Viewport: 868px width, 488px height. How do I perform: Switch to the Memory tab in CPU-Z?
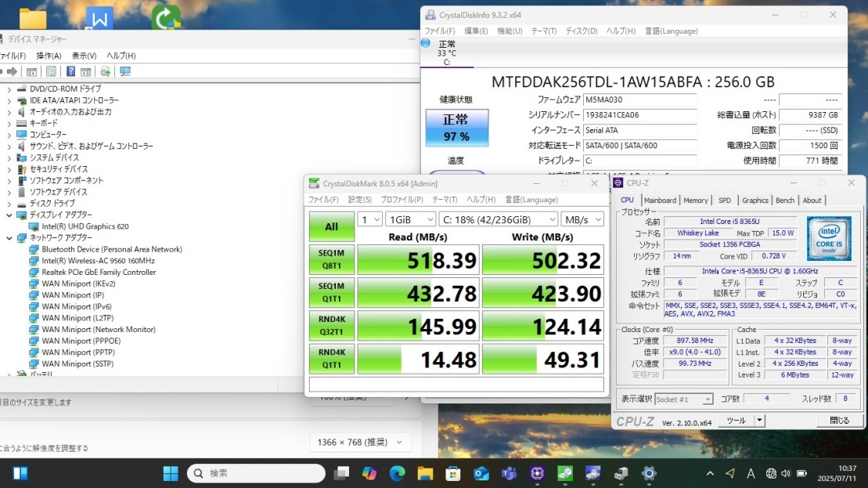pos(695,201)
